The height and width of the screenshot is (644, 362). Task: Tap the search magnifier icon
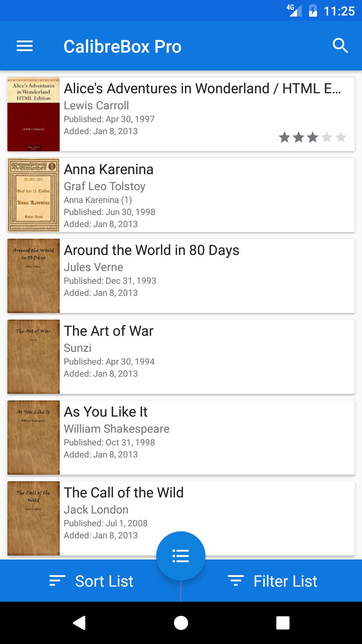340,46
